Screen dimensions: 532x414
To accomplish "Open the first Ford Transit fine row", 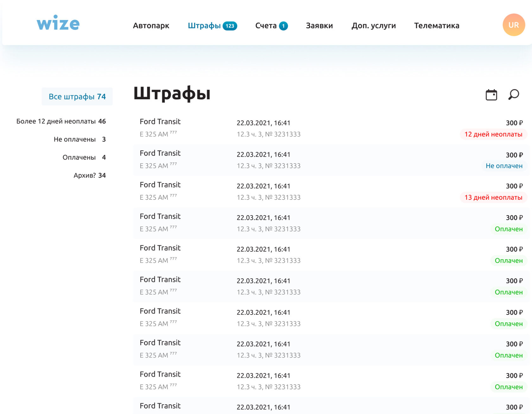I will click(x=160, y=122).
